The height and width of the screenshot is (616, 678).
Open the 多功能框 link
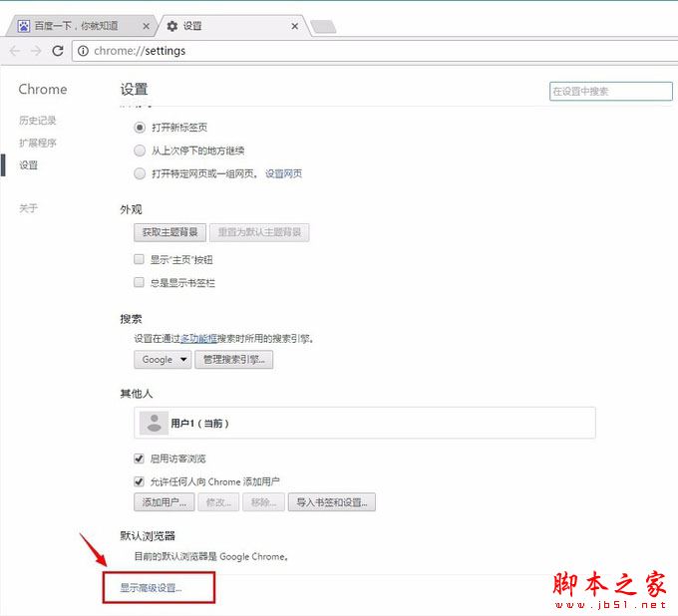(198, 339)
